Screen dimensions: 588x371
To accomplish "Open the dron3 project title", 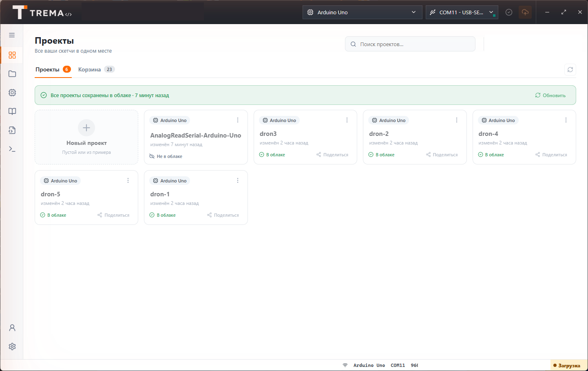I will pos(268,133).
